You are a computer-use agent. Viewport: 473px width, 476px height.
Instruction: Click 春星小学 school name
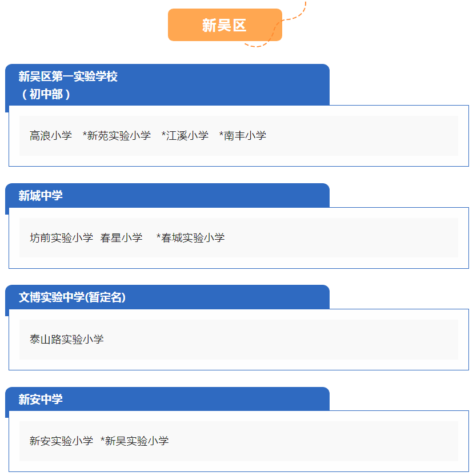(121, 237)
